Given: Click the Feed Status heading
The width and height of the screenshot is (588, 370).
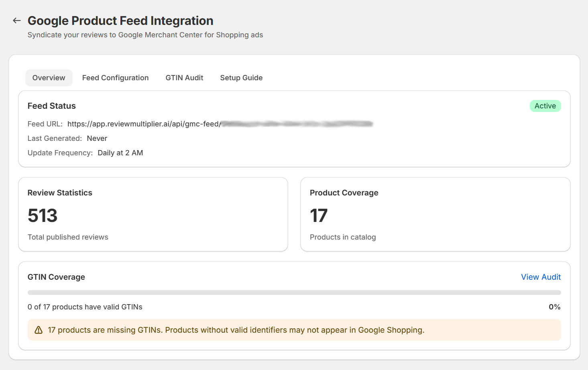Looking at the screenshot, I should 51,106.
